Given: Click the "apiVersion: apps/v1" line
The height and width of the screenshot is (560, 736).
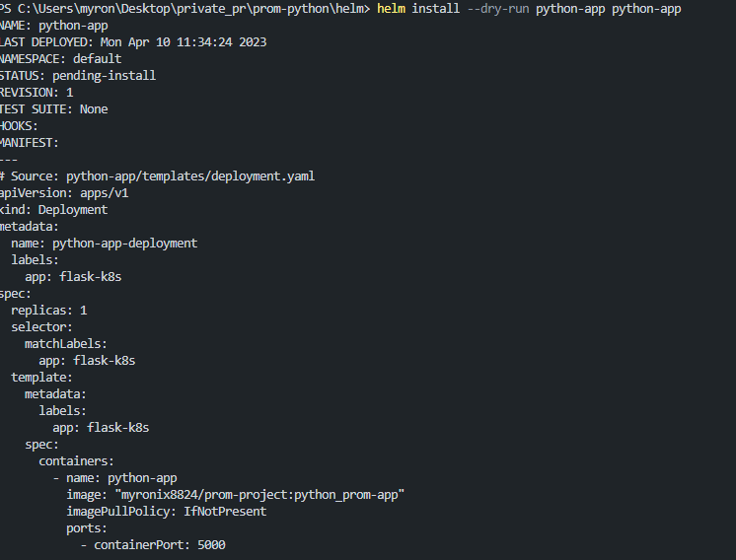Looking at the screenshot, I should 65,193.
